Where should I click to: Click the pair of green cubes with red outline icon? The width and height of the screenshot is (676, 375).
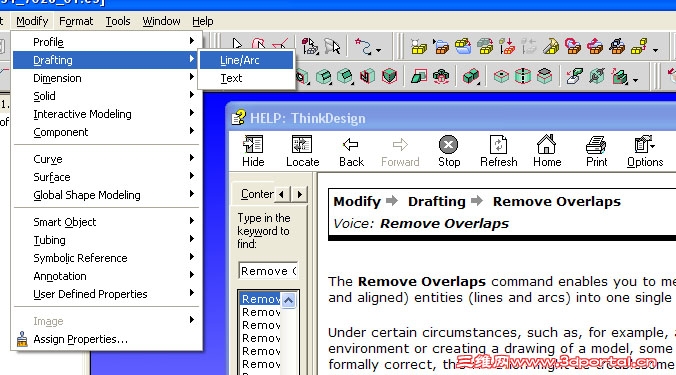click(x=470, y=77)
